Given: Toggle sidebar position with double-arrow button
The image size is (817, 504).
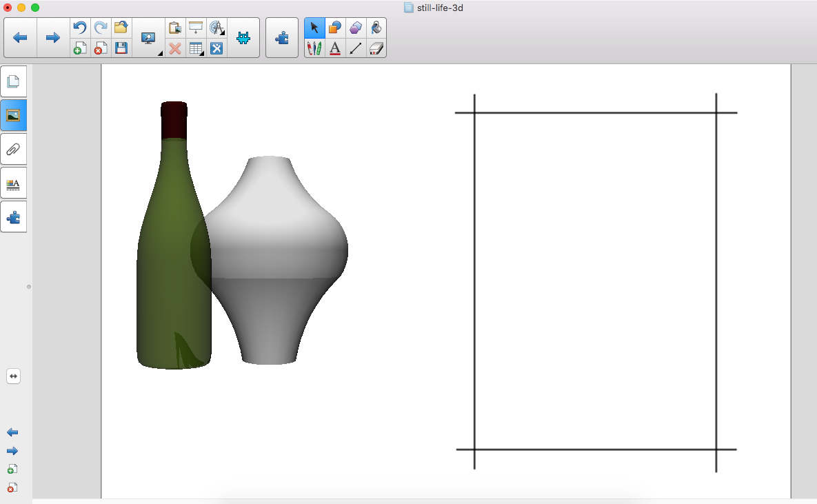Looking at the screenshot, I should click(x=13, y=376).
